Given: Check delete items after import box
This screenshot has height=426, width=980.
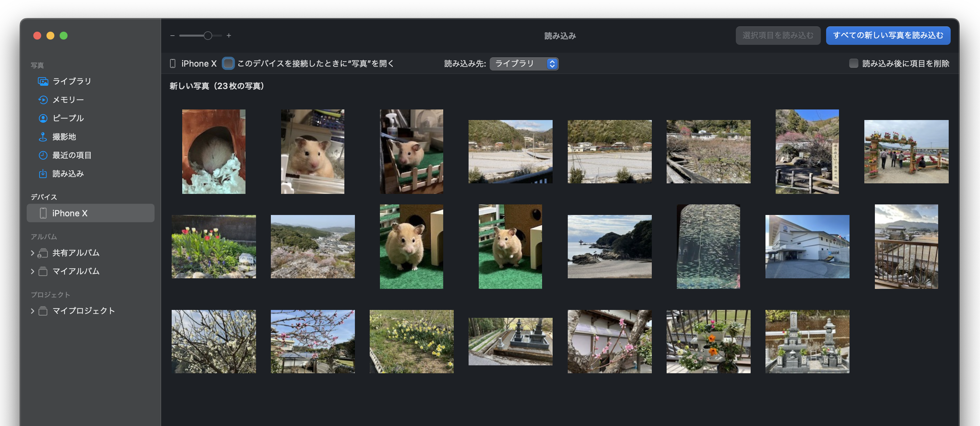Looking at the screenshot, I should click(x=853, y=64).
